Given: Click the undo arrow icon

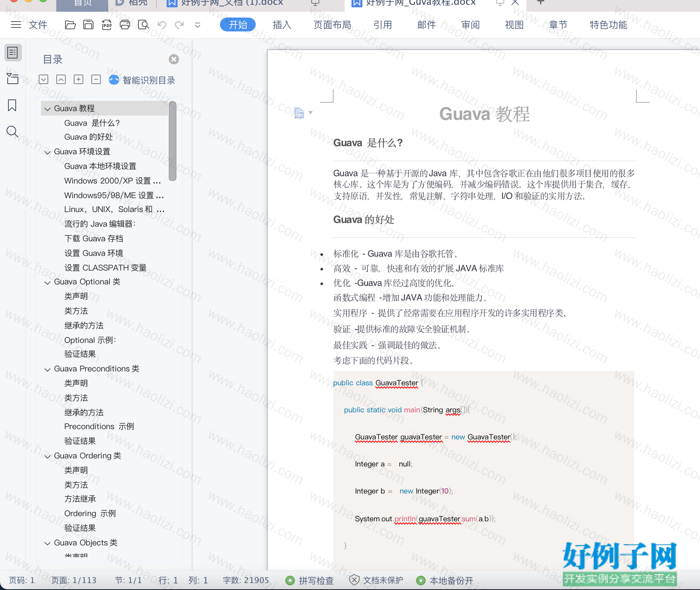Looking at the screenshot, I should pyautogui.click(x=161, y=25).
